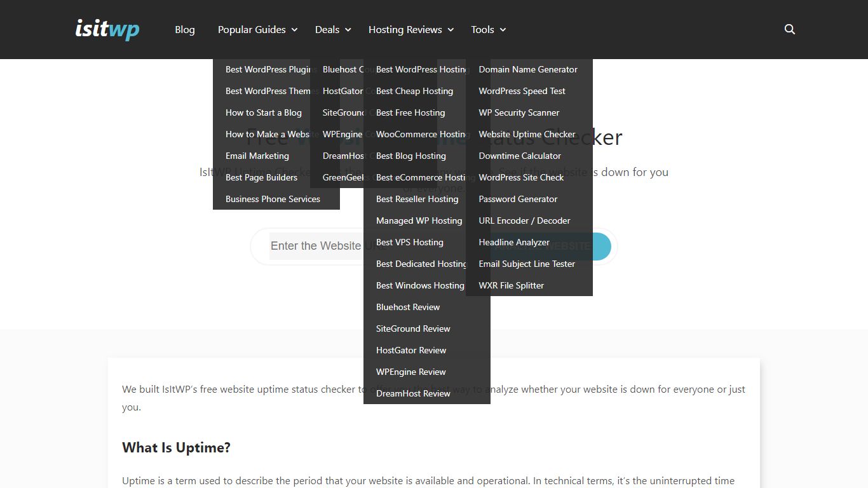The image size is (868, 488).
Task: Expand the Deals menu
Action: point(333,29)
